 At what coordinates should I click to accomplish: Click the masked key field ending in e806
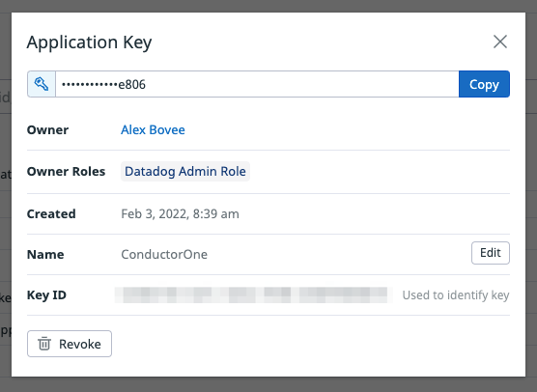coord(257,84)
